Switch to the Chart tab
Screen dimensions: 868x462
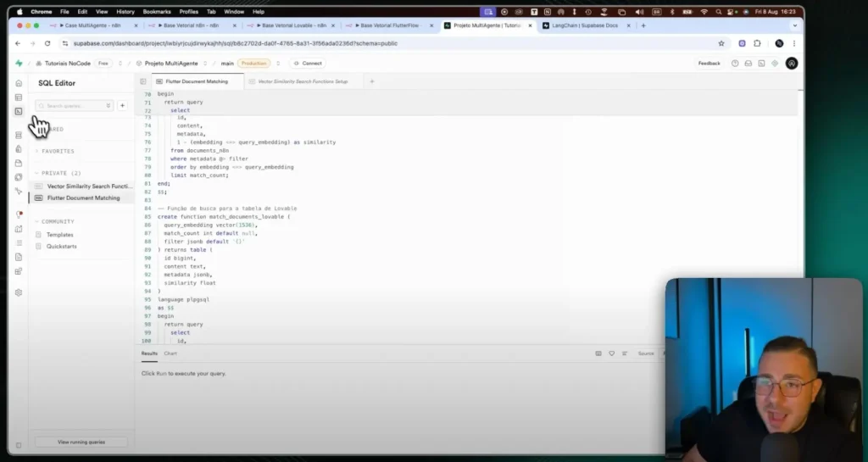[x=170, y=353]
